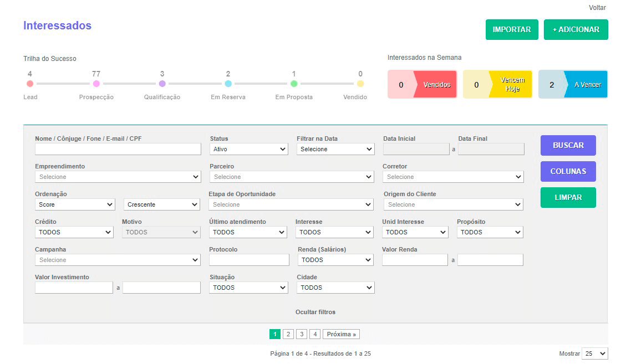Click the blue A Vencer card
Viewport: 621px width, 364px height.
point(573,85)
